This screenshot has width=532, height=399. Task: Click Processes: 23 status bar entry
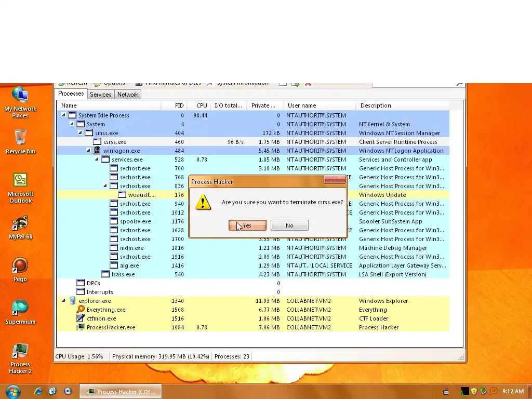[x=232, y=356]
